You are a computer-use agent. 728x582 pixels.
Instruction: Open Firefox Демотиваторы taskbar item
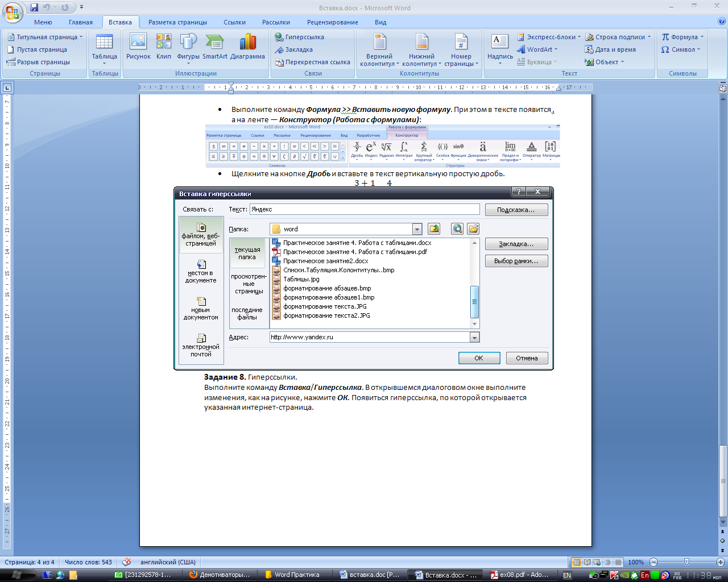(x=222, y=575)
